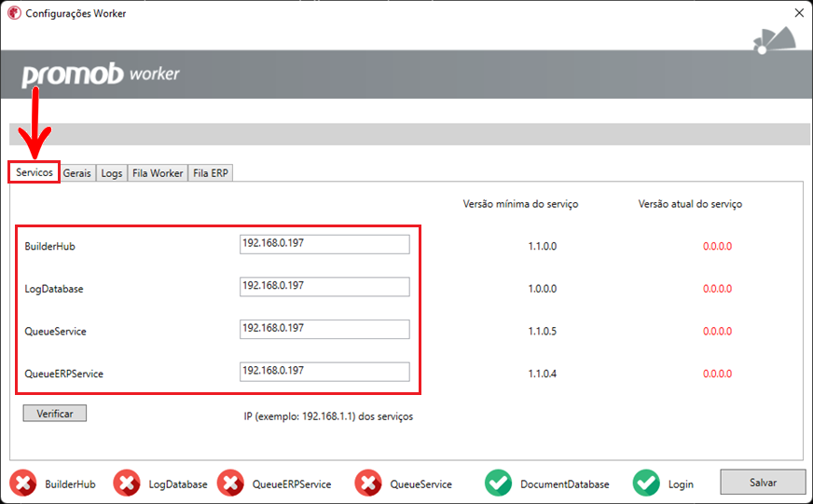This screenshot has width=813, height=504.
Task: Click BuilderHub's red current version 0.0.0.0
Action: [718, 246]
